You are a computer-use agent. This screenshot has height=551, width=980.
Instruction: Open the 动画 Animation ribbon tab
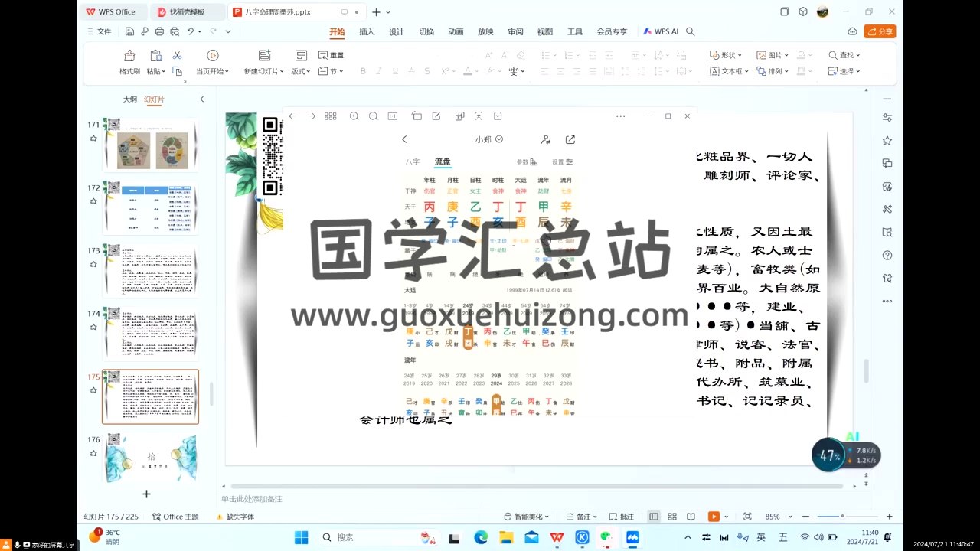point(456,31)
